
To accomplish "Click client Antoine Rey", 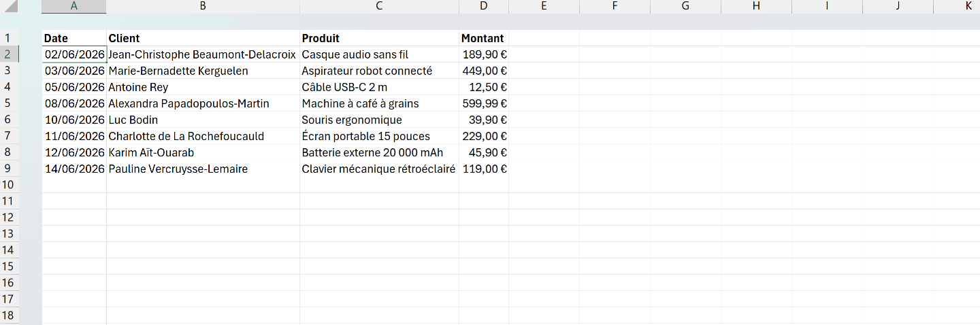I will 203,87.
